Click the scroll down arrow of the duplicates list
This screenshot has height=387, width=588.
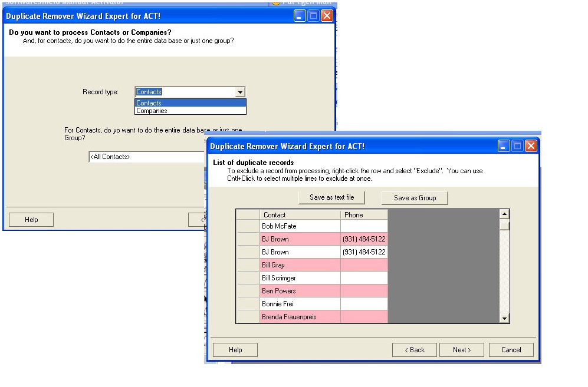click(x=504, y=319)
